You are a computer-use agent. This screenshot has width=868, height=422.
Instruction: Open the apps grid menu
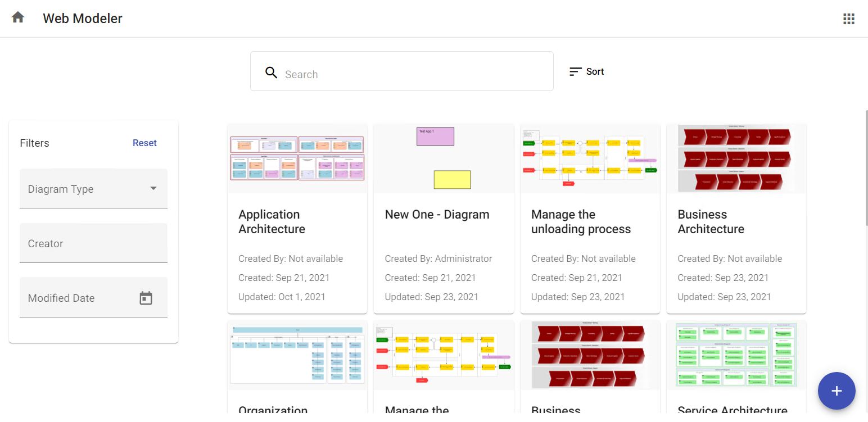pos(848,19)
